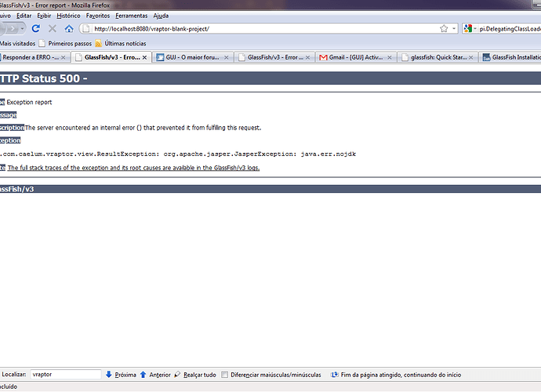
Task: Switch to glassfish: Quick Star tab
Action: point(438,57)
